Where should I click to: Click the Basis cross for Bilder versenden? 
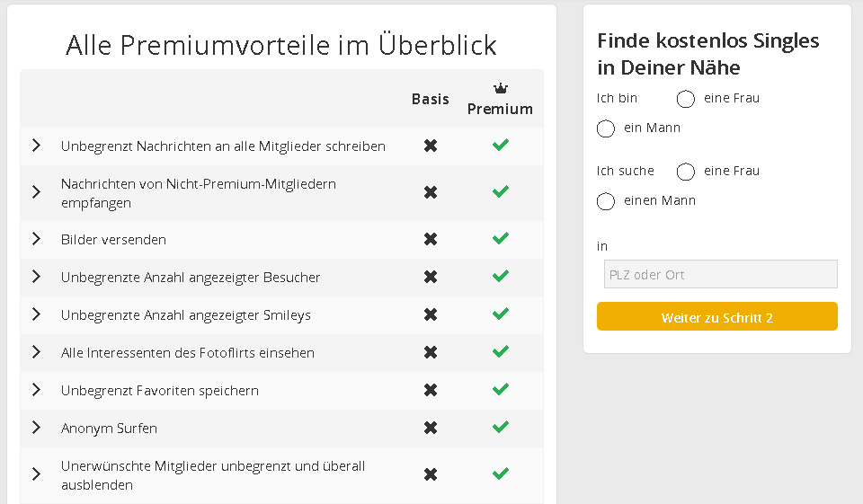click(x=431, y=239)
